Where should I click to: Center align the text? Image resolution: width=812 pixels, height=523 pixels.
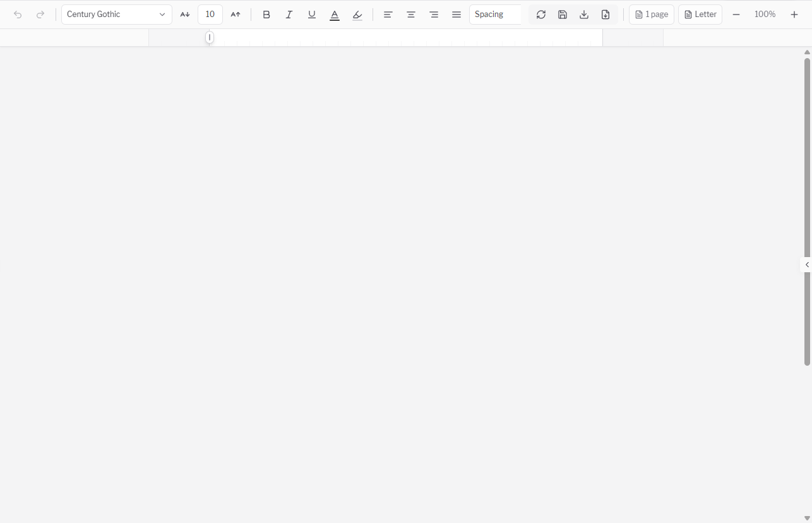[x=411, y=15]
